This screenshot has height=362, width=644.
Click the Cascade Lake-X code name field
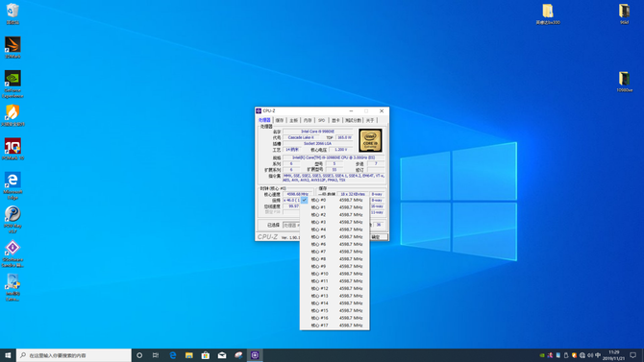click(x=301, y=137)
